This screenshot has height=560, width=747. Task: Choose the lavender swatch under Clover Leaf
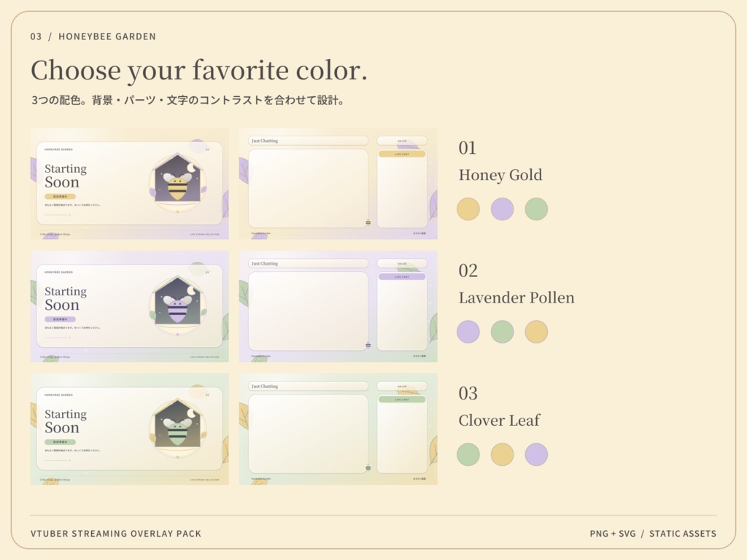(536, 454)
